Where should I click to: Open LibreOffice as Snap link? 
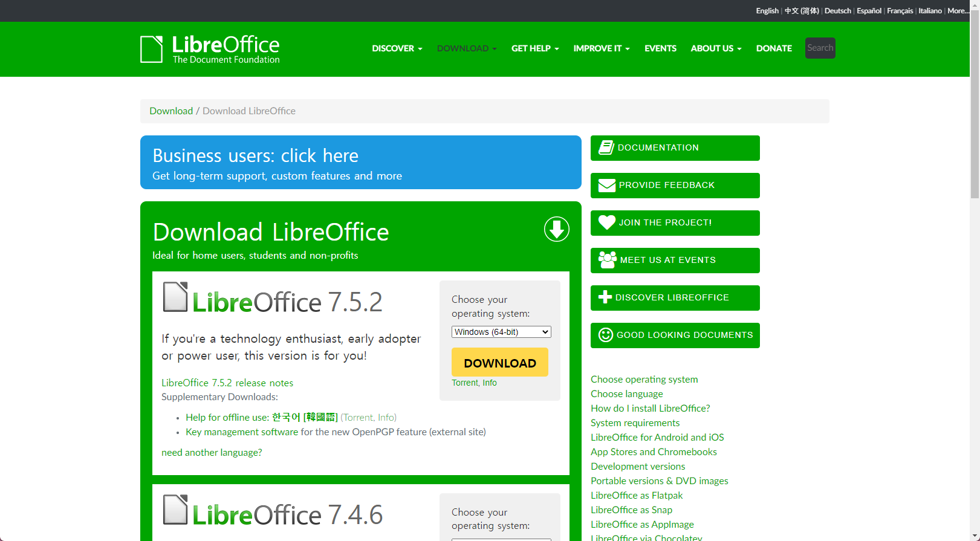point(632,510)
